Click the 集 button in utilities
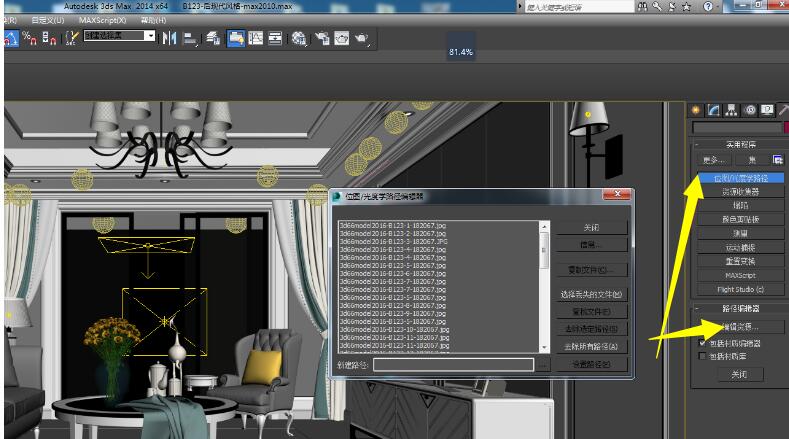Image resolution: width=789 pixels, height=439 pixels. (752, 160)
